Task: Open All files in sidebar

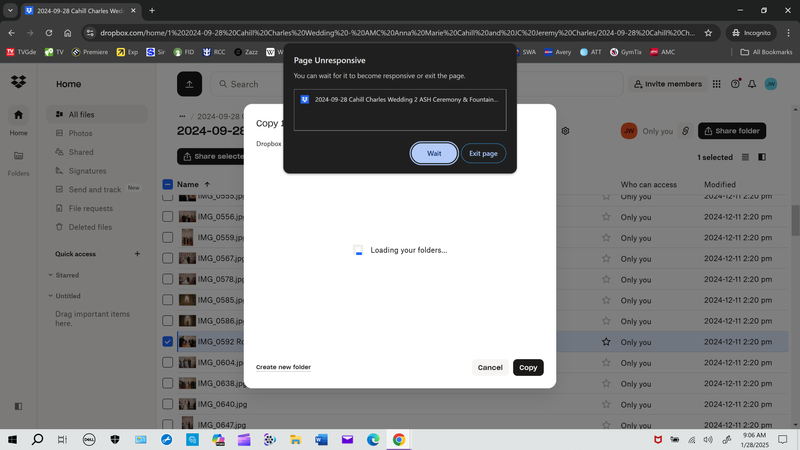Action: 96,114
